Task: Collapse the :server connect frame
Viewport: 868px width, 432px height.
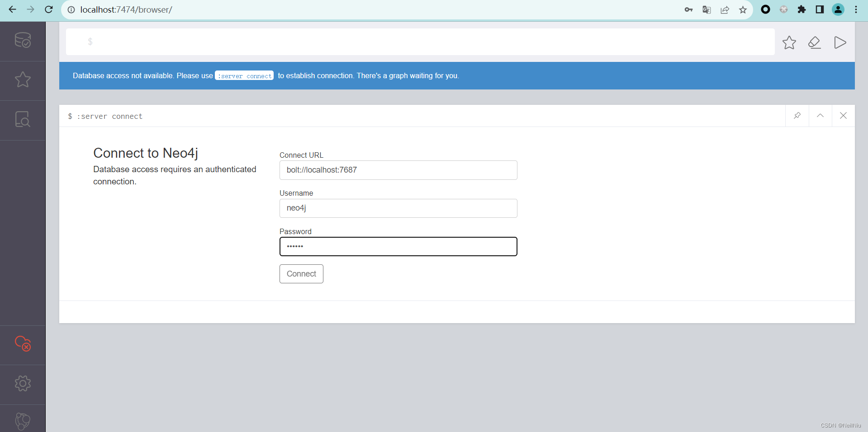Action: [x=820, y=116]
